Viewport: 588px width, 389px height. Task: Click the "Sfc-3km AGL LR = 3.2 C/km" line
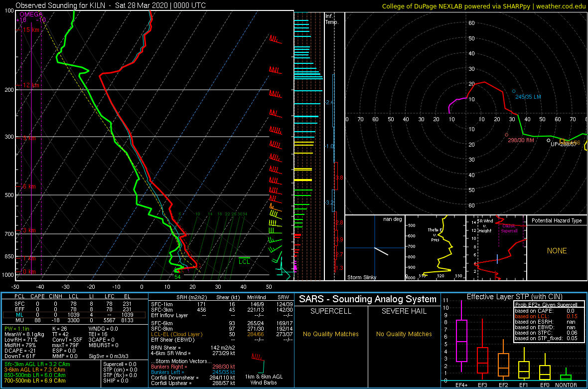point(37,364)
